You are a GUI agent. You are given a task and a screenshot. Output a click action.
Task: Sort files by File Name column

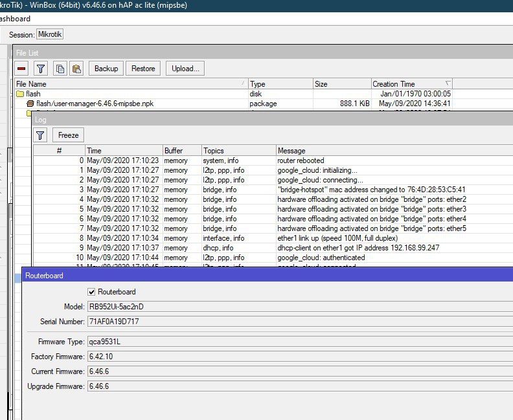click(x=131, y=84)
